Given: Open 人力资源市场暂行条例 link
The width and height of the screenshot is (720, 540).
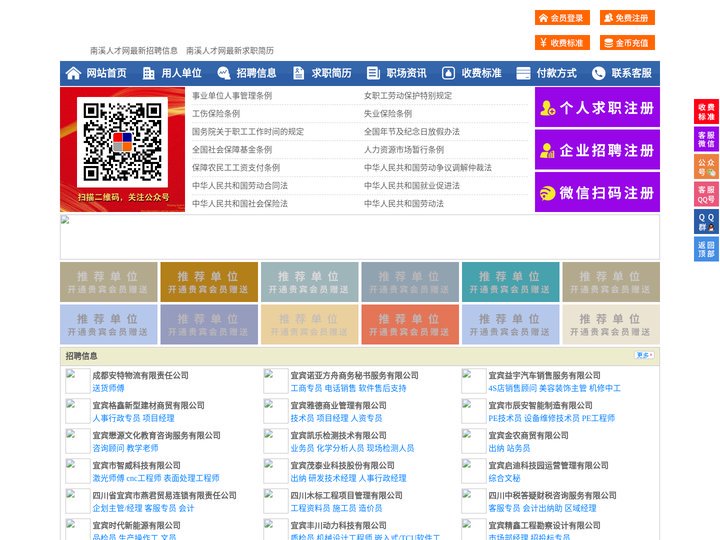Looking at the screenshot, I should click(404, 149).
